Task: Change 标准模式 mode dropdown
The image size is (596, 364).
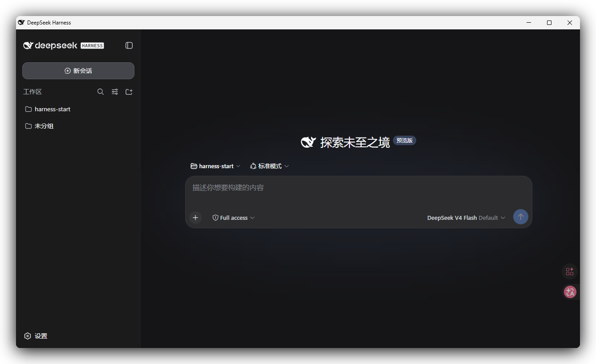Action: [x=269, y=166]
